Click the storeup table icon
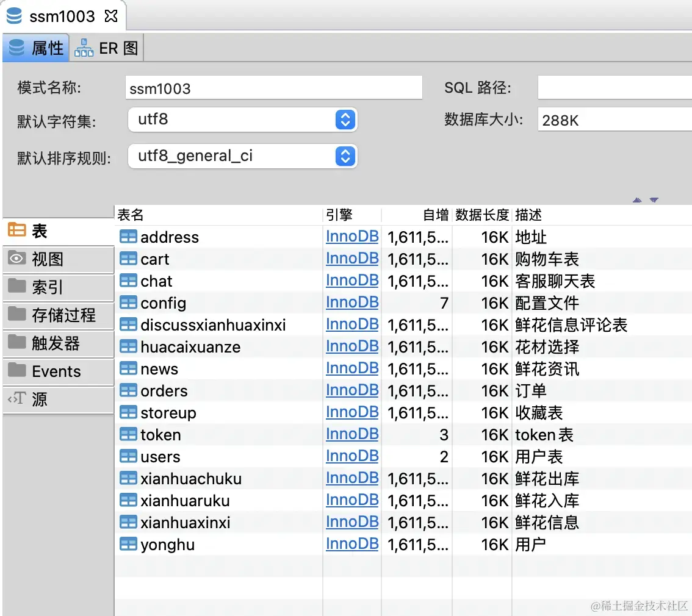 point(128,413)
